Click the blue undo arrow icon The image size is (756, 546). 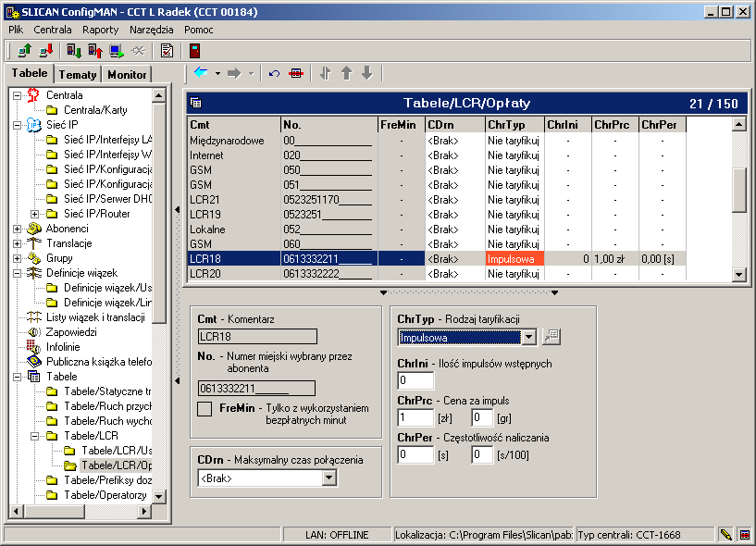coord(274,73)
